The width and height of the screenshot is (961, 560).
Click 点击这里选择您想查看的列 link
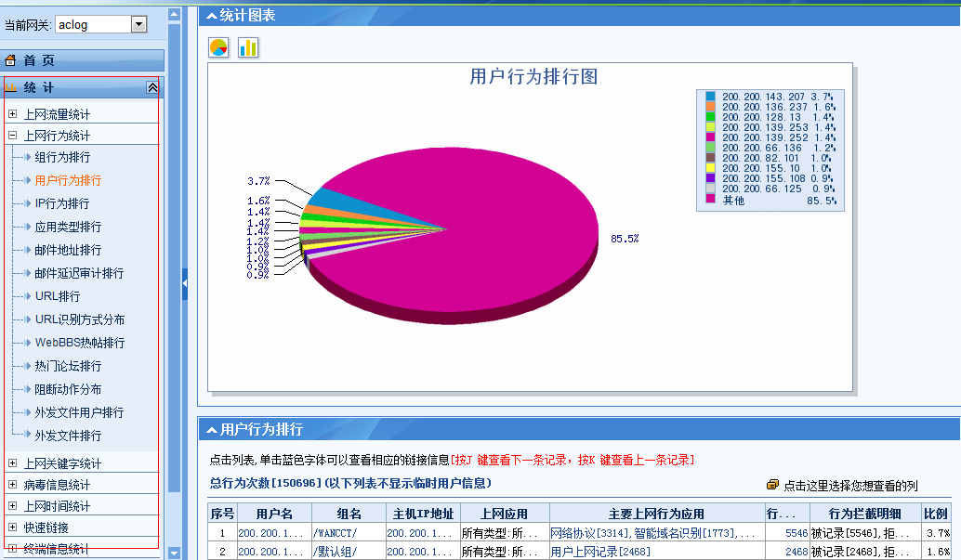850,486
